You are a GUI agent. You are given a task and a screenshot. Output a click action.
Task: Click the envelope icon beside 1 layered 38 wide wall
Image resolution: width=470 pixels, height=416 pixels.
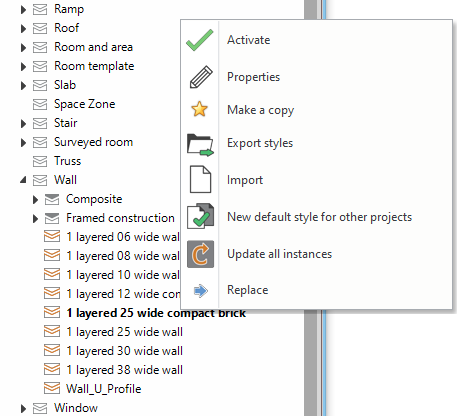point(52,369)
